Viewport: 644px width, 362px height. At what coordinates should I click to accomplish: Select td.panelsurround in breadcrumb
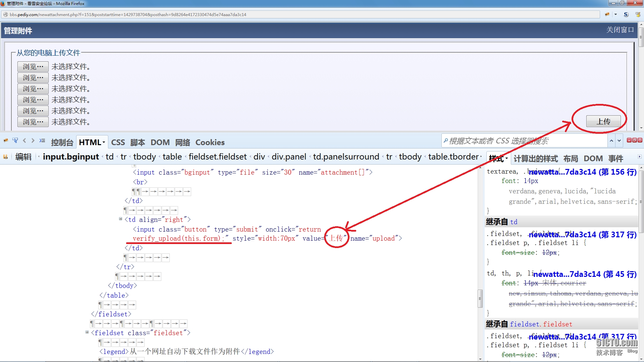point(346,157)
